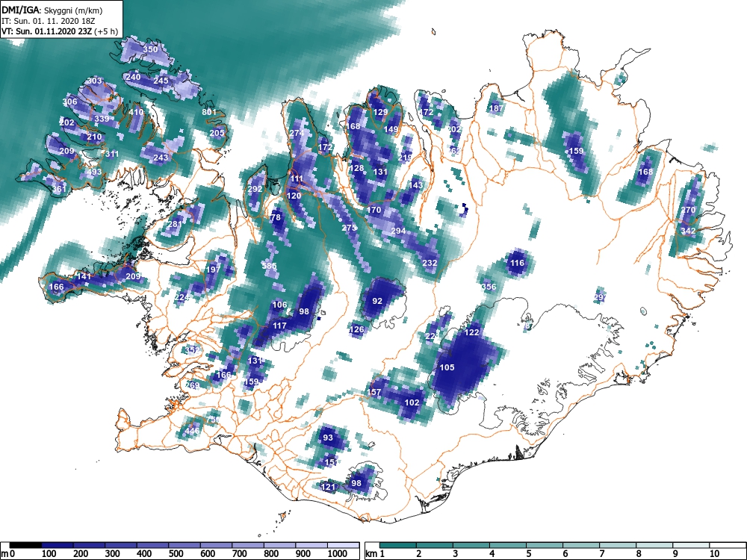The image size is (747, 560).
Task: Select the 350 value label on the map
Action: point(151,49)
